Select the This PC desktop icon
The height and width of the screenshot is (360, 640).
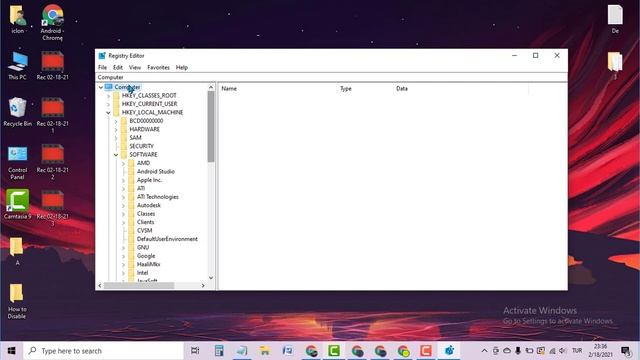pyautogui.click(x=18, y=65)
